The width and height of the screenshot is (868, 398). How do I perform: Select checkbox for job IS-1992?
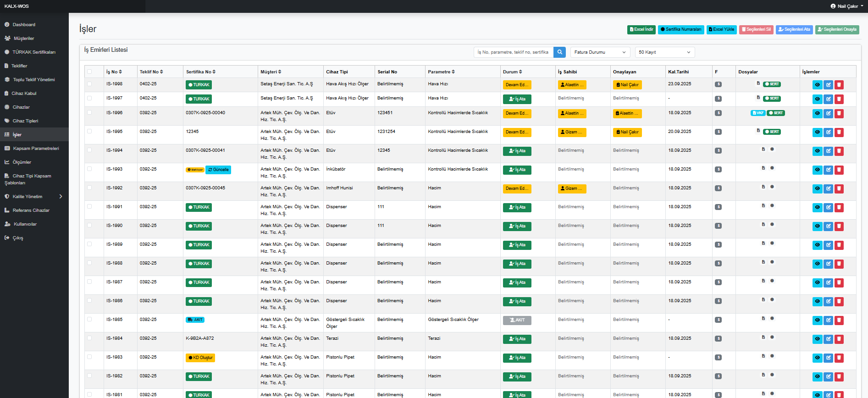tap(89, 188)
